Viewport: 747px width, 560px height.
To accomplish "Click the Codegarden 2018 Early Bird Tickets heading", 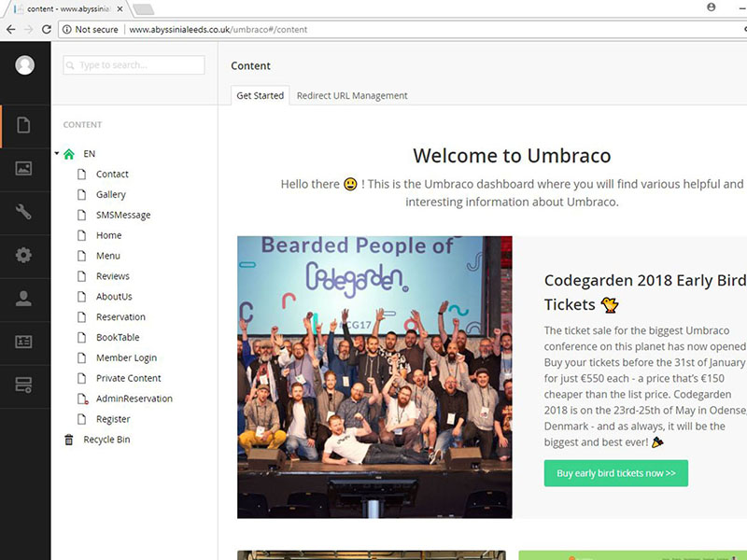I will point(645,292).
